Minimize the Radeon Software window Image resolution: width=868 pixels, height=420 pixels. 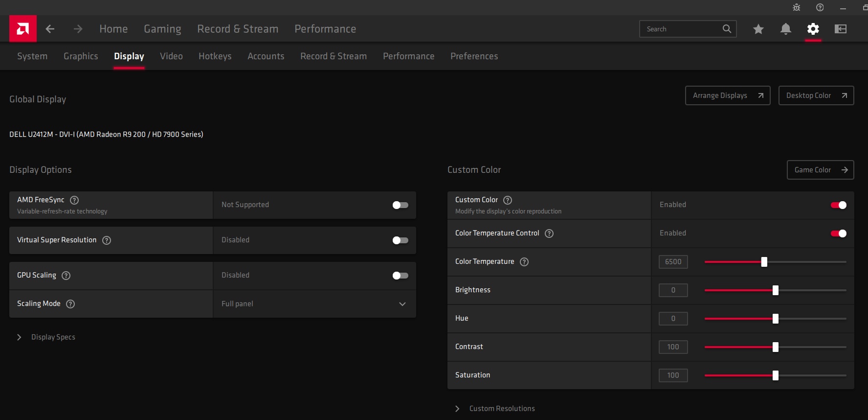843,8
